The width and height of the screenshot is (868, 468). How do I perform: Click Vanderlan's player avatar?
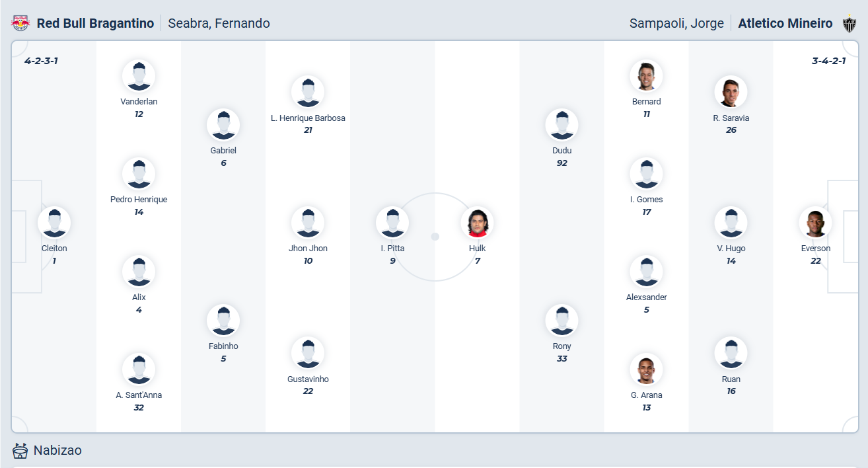coord(139,76)
